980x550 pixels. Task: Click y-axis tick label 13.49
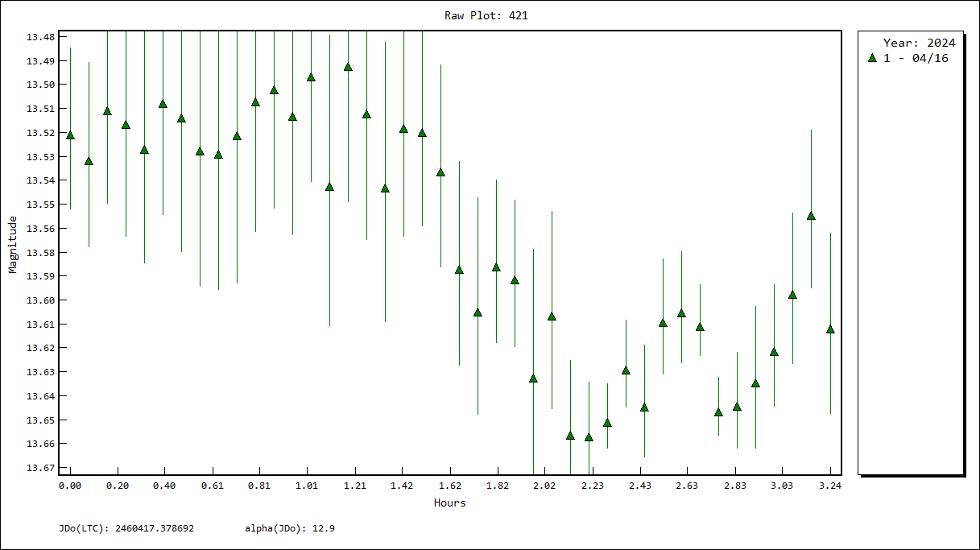[40, 61]
